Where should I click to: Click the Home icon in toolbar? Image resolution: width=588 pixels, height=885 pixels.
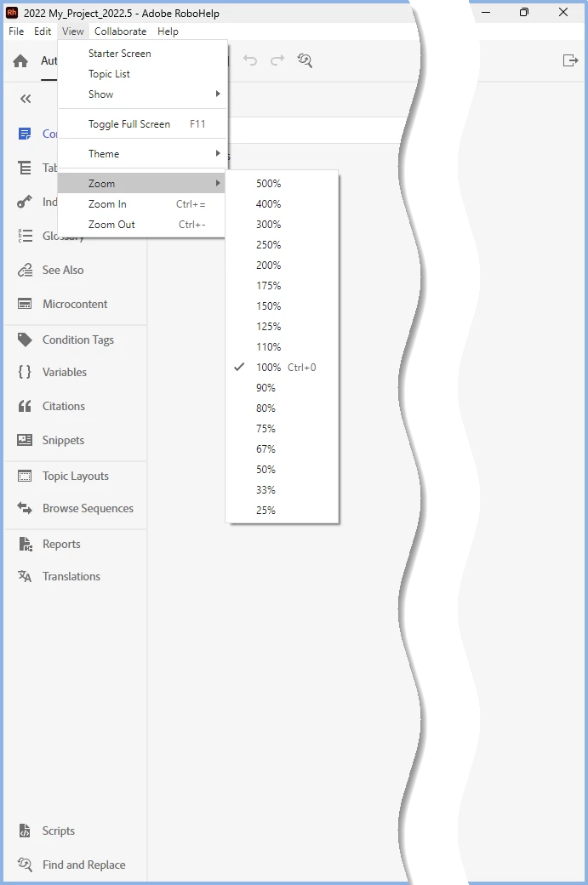point(21,60)
